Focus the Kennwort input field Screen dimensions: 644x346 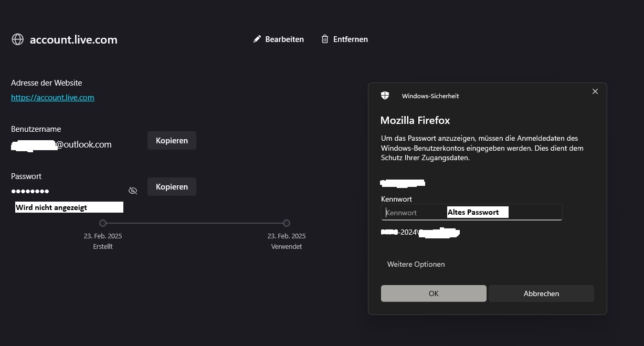point(415,212)
